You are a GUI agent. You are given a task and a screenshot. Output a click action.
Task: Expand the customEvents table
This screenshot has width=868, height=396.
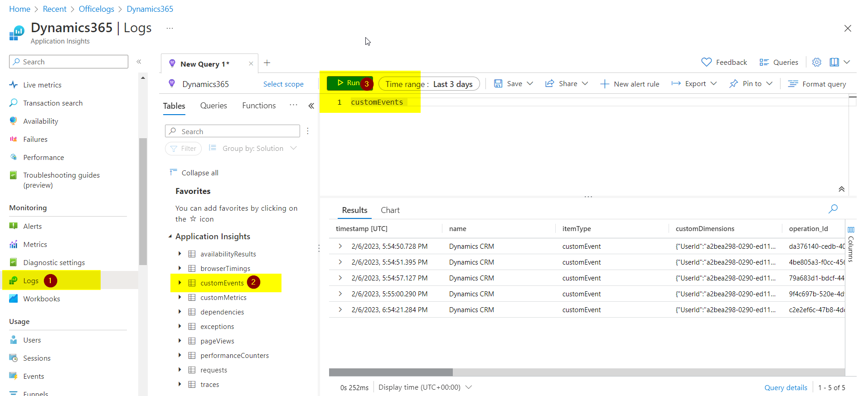coord(180,283)
